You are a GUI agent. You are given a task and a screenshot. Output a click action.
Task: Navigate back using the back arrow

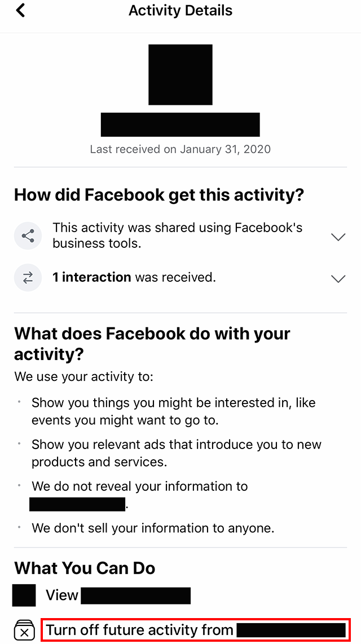[20, 10]
